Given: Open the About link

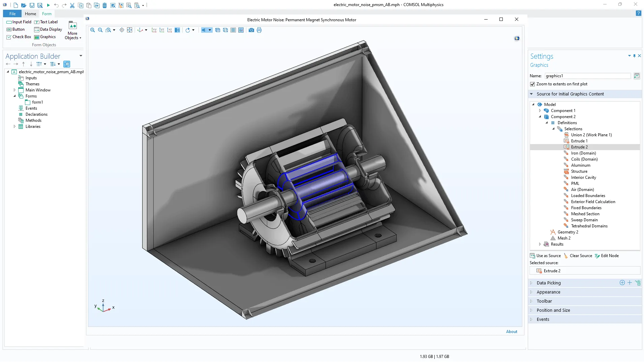Looking at the screenshot, I should (511, 332).
